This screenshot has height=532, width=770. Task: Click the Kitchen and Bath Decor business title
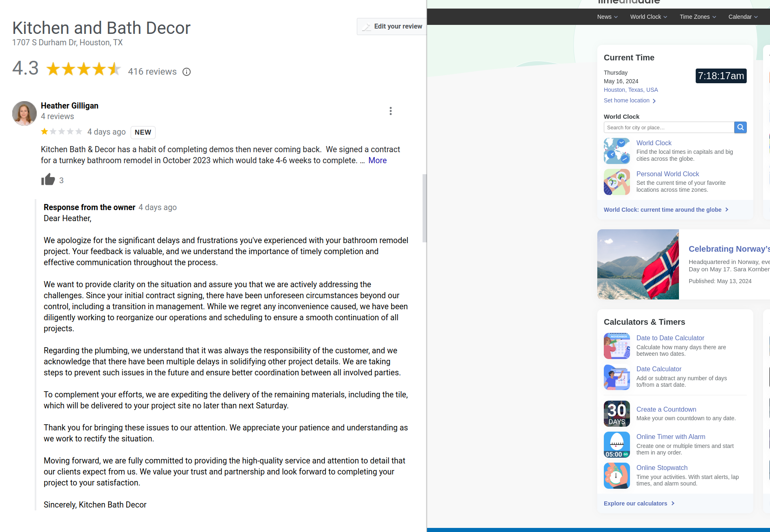click(x=101, y=28)
